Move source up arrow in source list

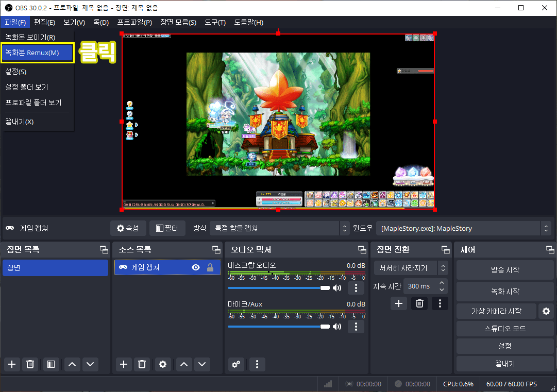coord(184,364)
